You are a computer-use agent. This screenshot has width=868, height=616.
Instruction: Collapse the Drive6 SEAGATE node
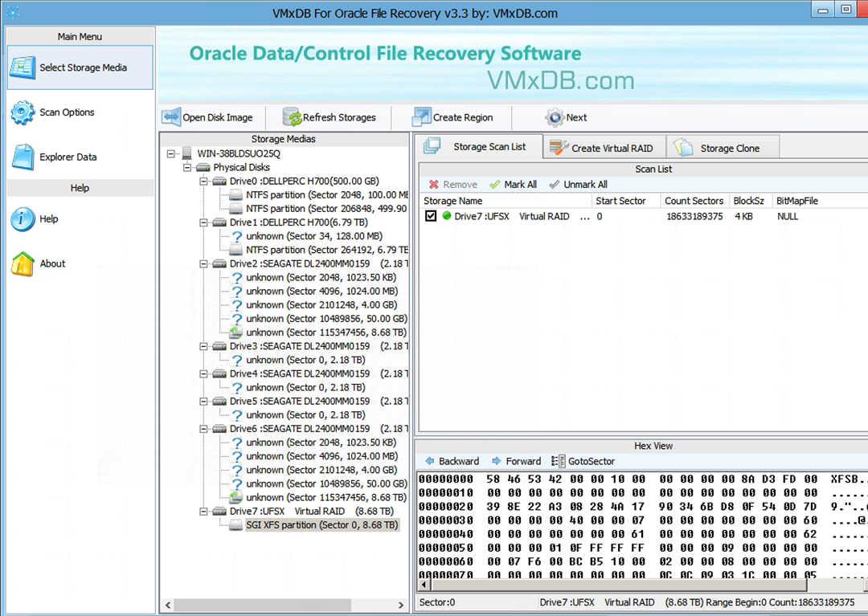click(x=203, y=429)
